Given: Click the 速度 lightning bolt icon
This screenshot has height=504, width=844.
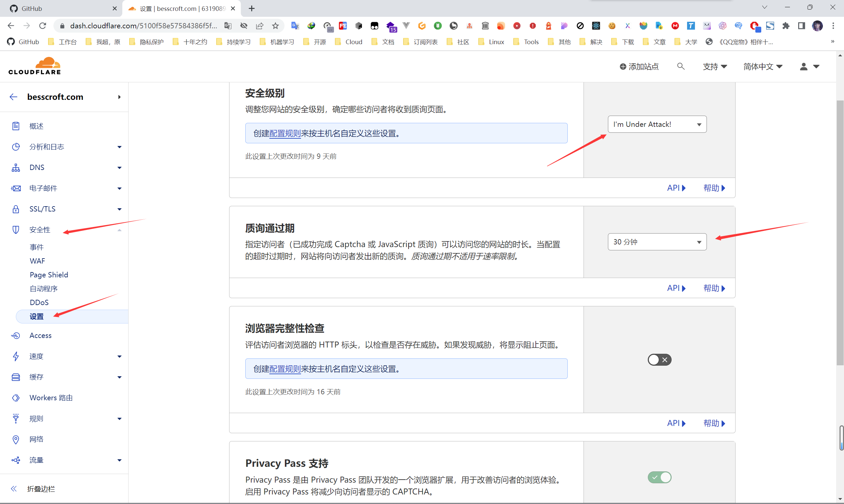Looking at the screenshot, I should click(x=15, y=356).
